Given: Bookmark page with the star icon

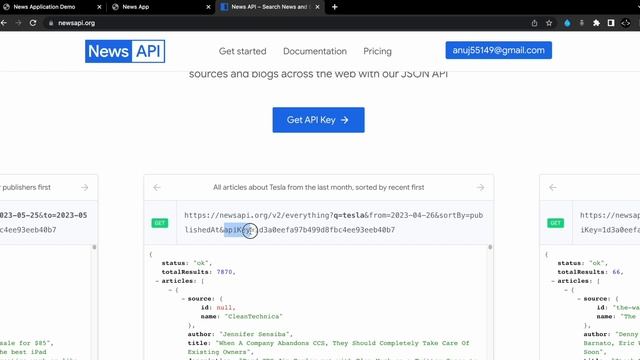Looking at the screenshot, I should (x=549, y=23).
